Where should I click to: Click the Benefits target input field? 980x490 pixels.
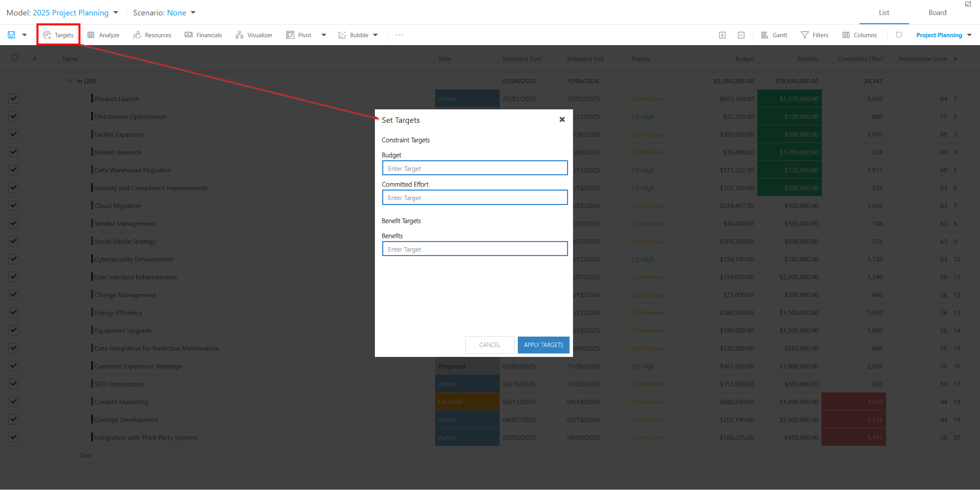[x=475, y=249]
